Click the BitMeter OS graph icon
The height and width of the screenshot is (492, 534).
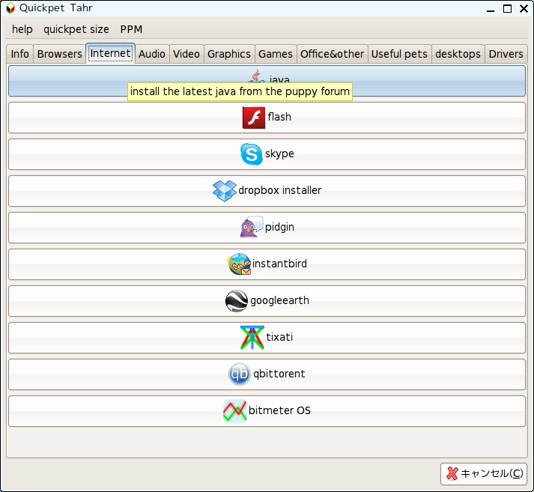pyautogui.click(x=235, y=411)
